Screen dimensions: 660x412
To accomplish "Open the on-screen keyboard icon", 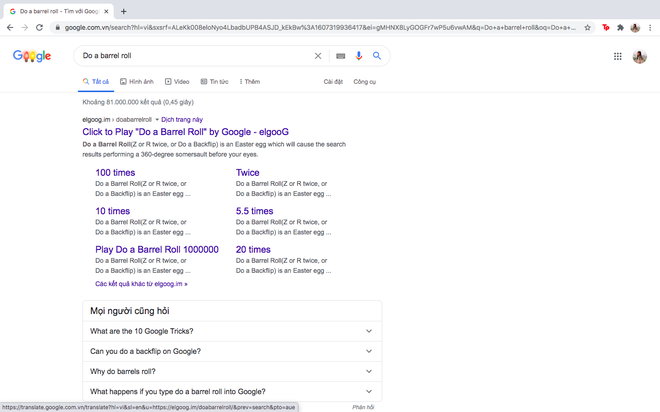I will [x=341, y=56].
